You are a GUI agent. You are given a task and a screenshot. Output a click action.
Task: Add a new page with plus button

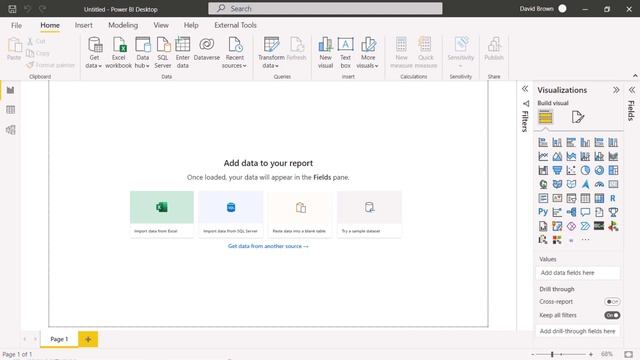pyautogui.click(x=88, y=339)
